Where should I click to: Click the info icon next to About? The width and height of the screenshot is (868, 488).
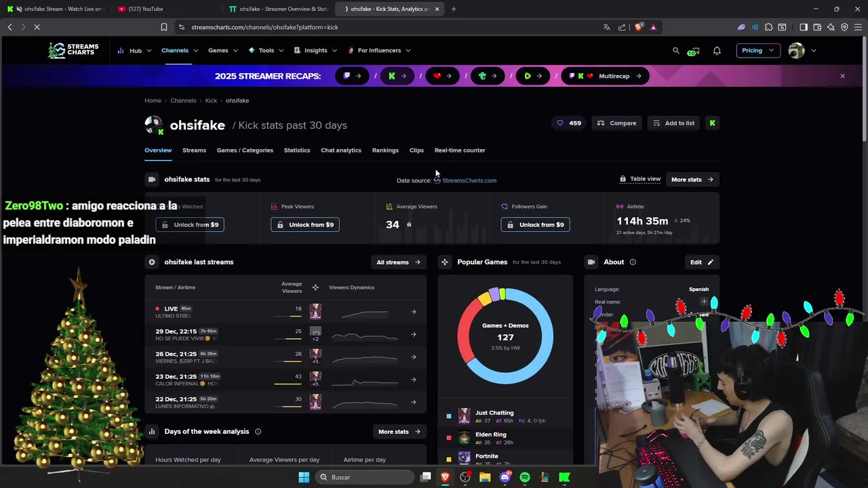tap(633, 262)
